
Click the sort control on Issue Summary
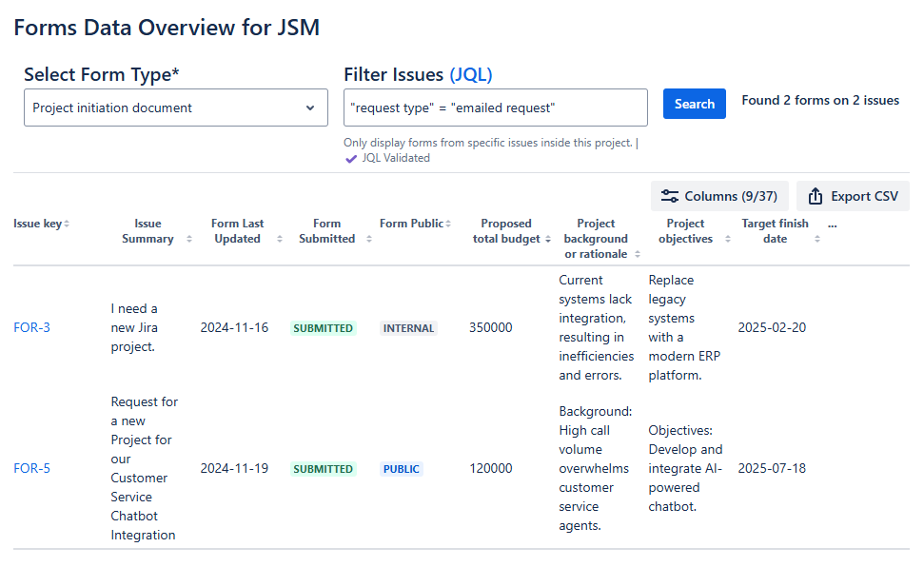click(188, 240)
